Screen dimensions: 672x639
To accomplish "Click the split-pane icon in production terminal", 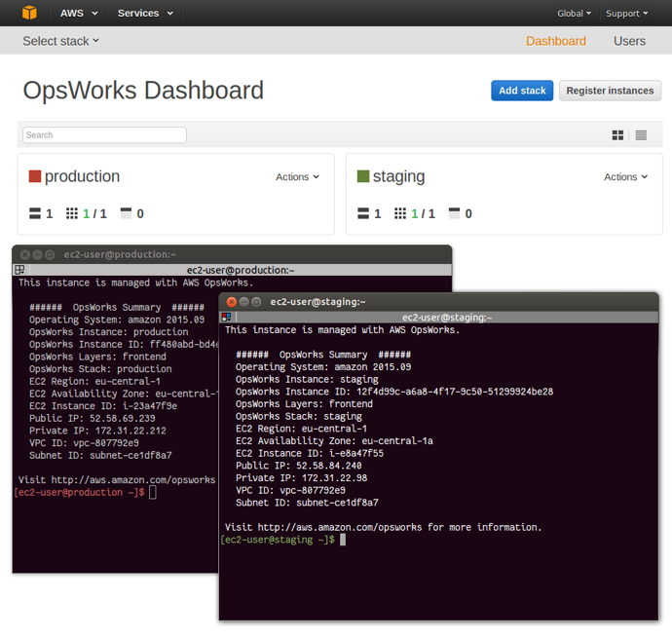I will [19, 270].
